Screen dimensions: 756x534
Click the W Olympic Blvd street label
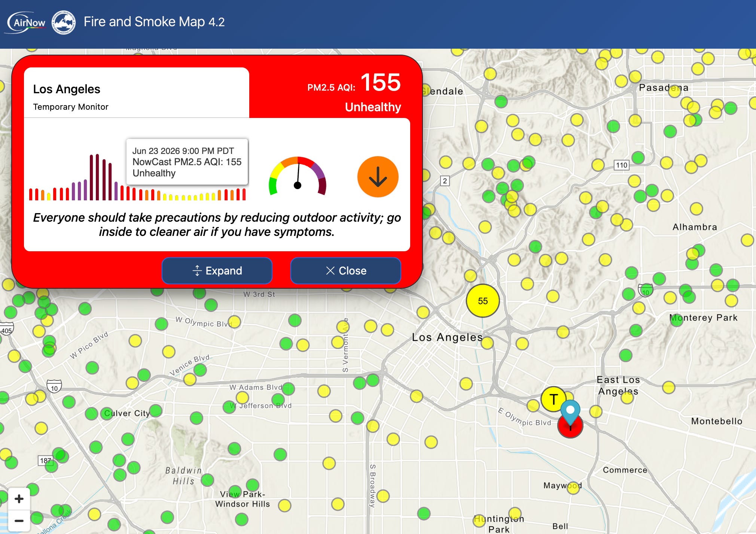204,322
